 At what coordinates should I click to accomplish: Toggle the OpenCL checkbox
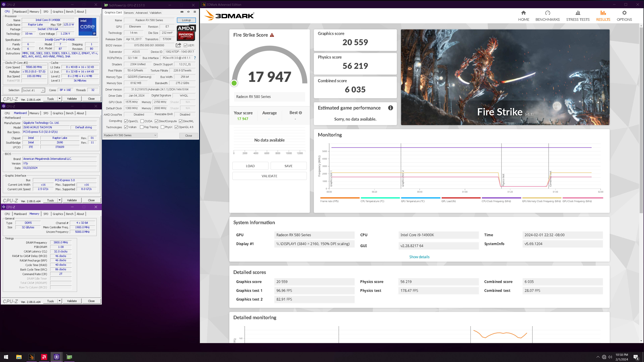(126, 121)
